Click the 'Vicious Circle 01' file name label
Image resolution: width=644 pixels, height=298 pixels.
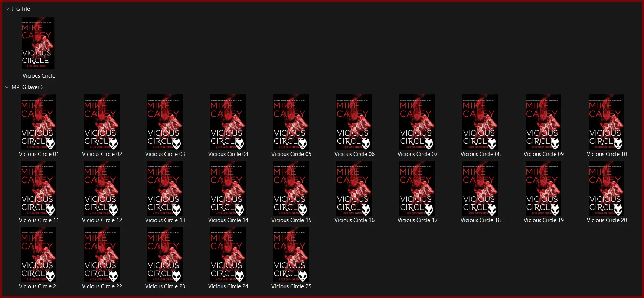(x=39, y=154)
